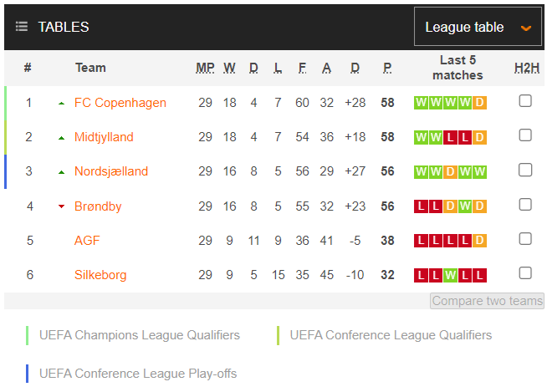Click Midtjylland's orange D match badge
552x392 pixels.
coord(479,137)
